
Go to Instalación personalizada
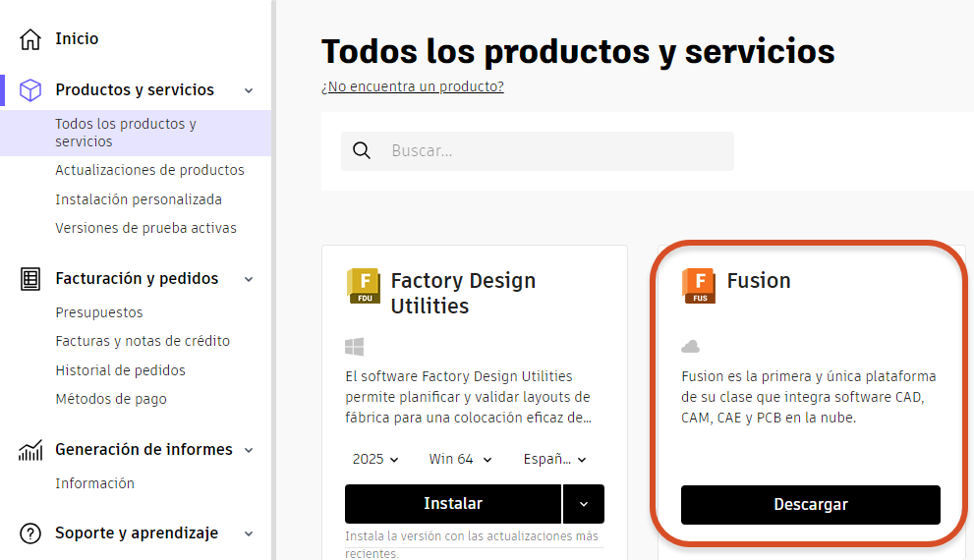pos(139,199)
